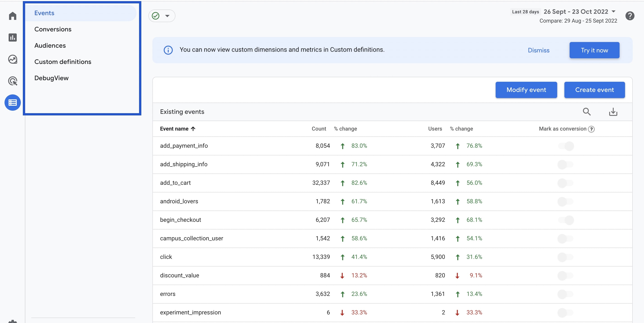The image size is (644, 323).
Task: Click the info icon in the banner
Action: [x=168, y=50]
